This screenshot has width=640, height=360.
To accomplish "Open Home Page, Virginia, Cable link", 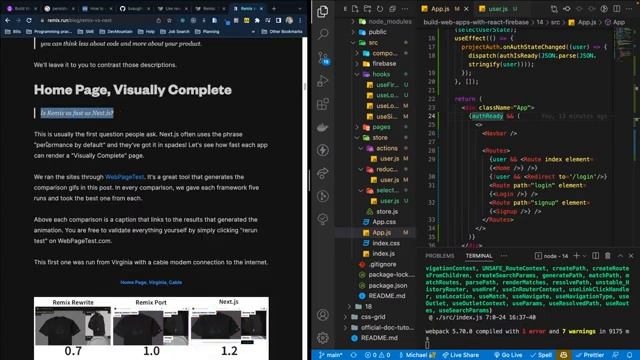I will (151, 282).
